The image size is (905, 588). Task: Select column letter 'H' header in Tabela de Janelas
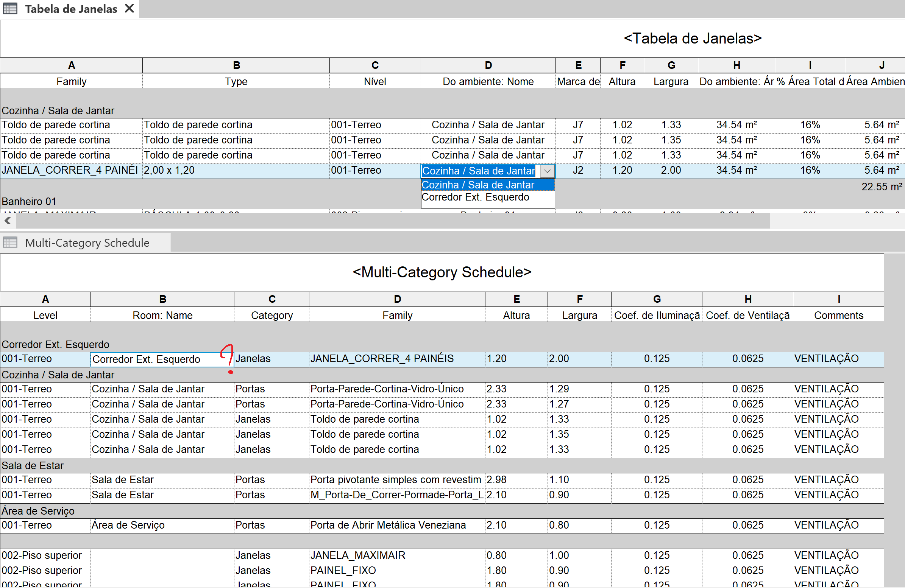736,65
